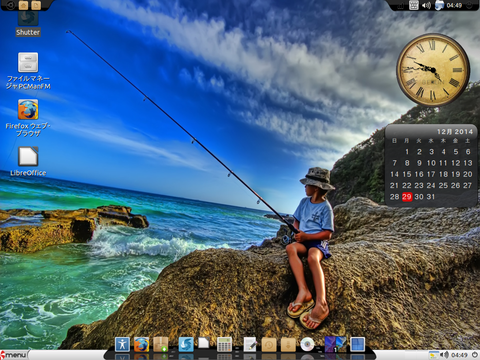The width and height of the screenshot is (480, 360).
Task: Open the backup clock folder icon in dock
Action: tap(269, 344)
